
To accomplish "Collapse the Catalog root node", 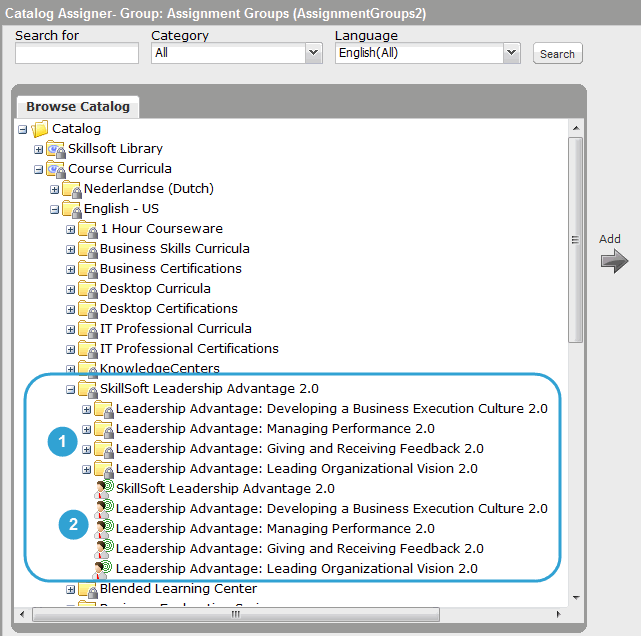I will tap(22, 130).
